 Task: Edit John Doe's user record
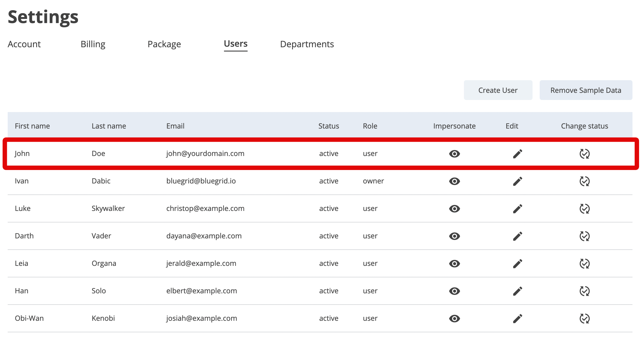pyautogui.click(x=517, y=154)
